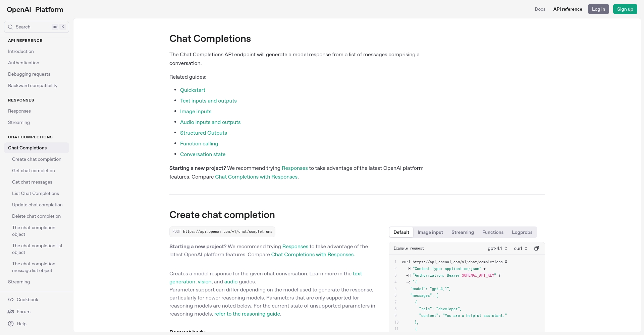
Task: Go to API reference in header
Action: (568, 9)
